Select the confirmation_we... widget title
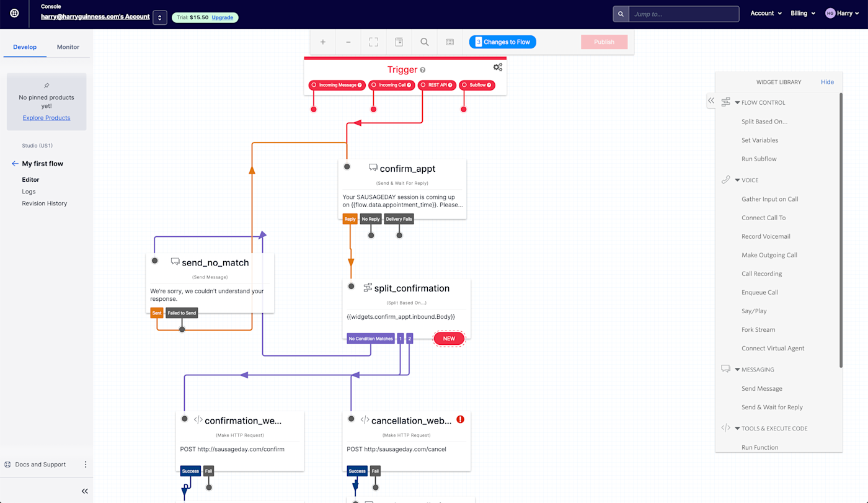Viewport: 868px width, 503px height. (x=243, y=421)
